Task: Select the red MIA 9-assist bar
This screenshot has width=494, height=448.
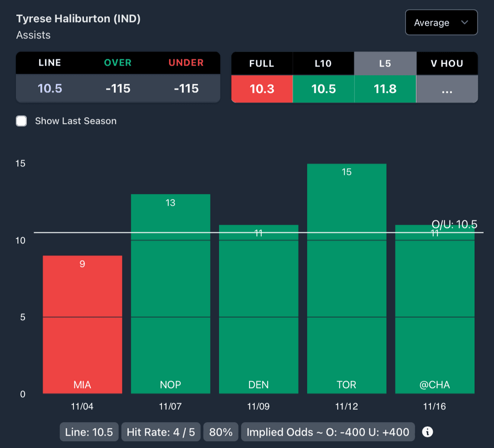Action: tap(82, 324)
